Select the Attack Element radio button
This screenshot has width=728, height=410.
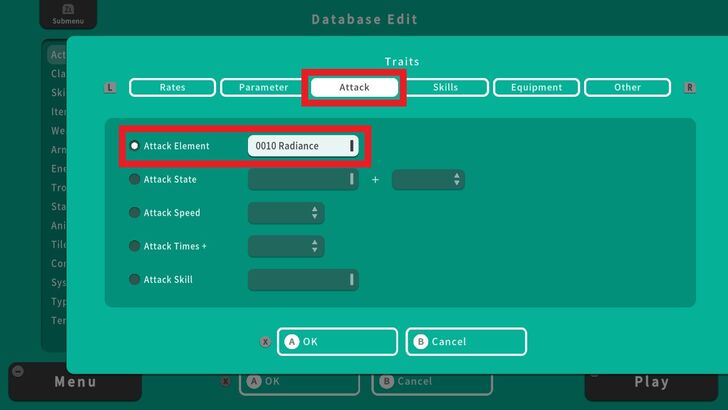pos(135,146)
